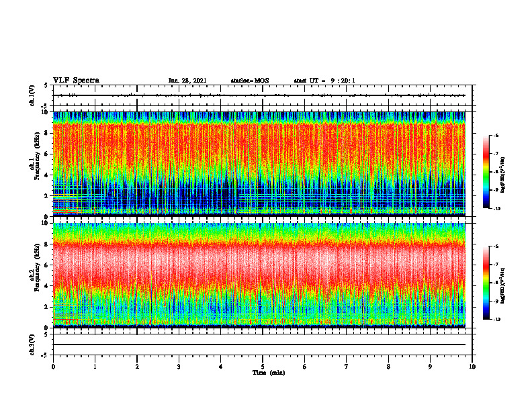
Task: Click time axis tick label "0"
Action: (53, 367)
